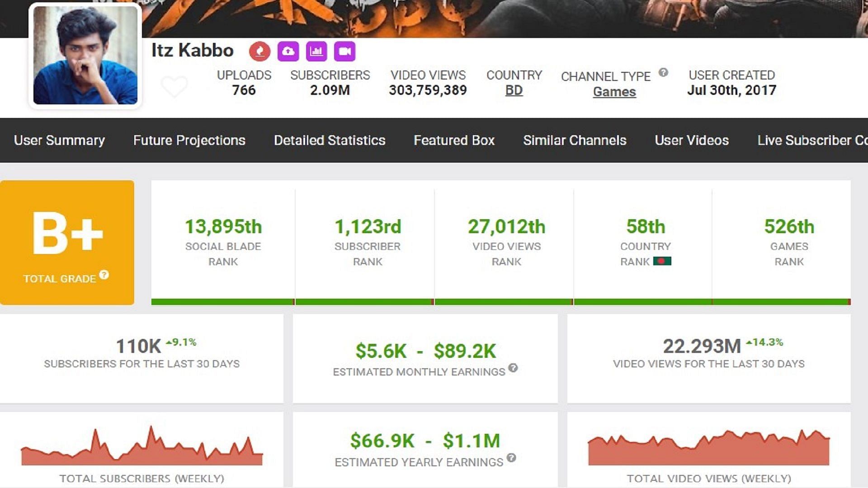Open the Live Subscriber Count tab
This screenshot has width=868, height=488.
[x=812, y=140]
